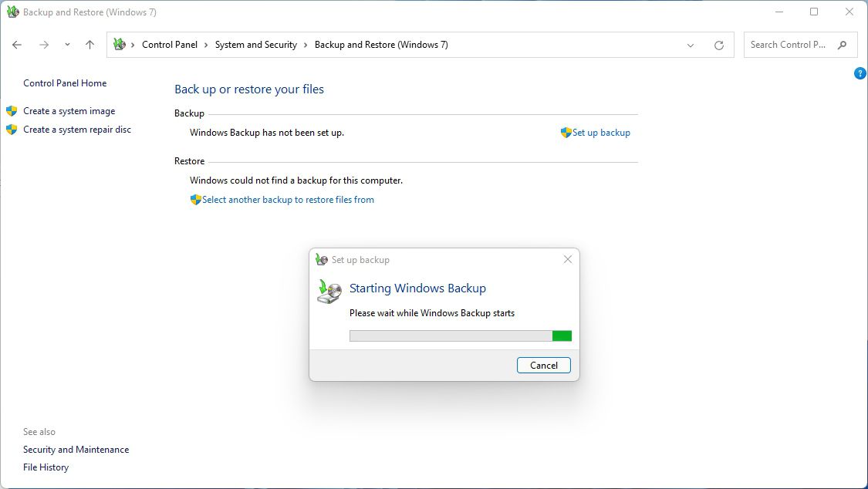Click the main window title bar icon
Image resolution: width=868 pixels, height=489 pixels.
tap(12, 12)
